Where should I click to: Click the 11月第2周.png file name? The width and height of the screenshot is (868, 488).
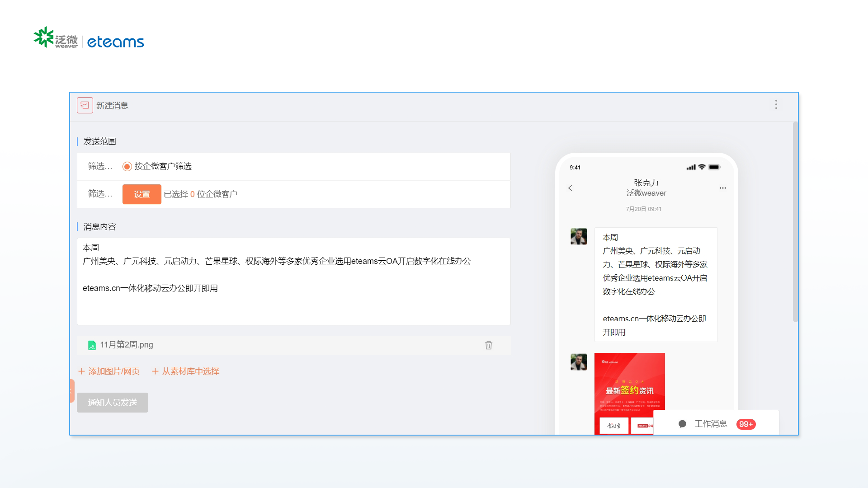click(x=127, y=345)
